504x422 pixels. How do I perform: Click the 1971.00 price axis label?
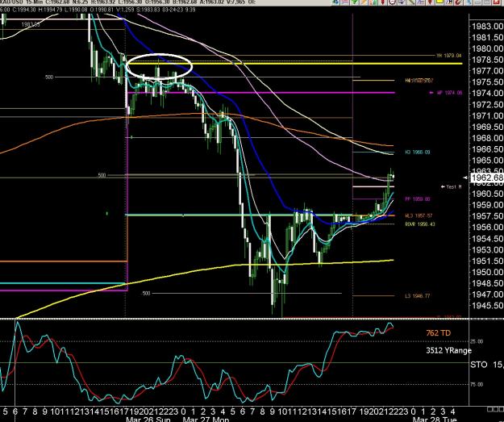pyautogui.click(x=487, y=116)
